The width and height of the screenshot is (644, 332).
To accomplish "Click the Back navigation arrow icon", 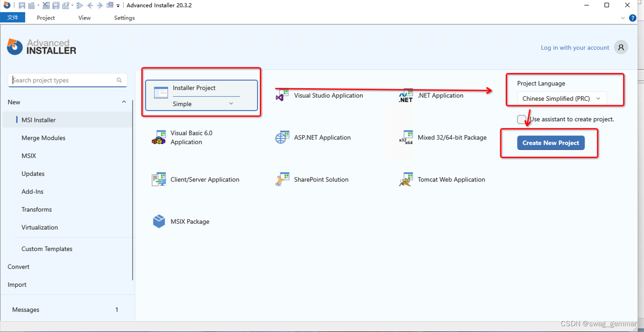I will [x=90, y=5].
